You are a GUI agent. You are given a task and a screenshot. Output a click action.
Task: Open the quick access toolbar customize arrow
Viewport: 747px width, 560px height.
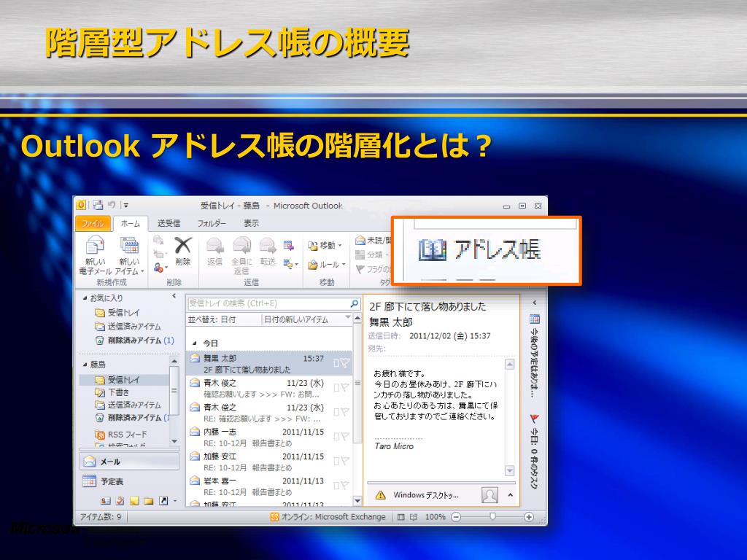point(126,206)
